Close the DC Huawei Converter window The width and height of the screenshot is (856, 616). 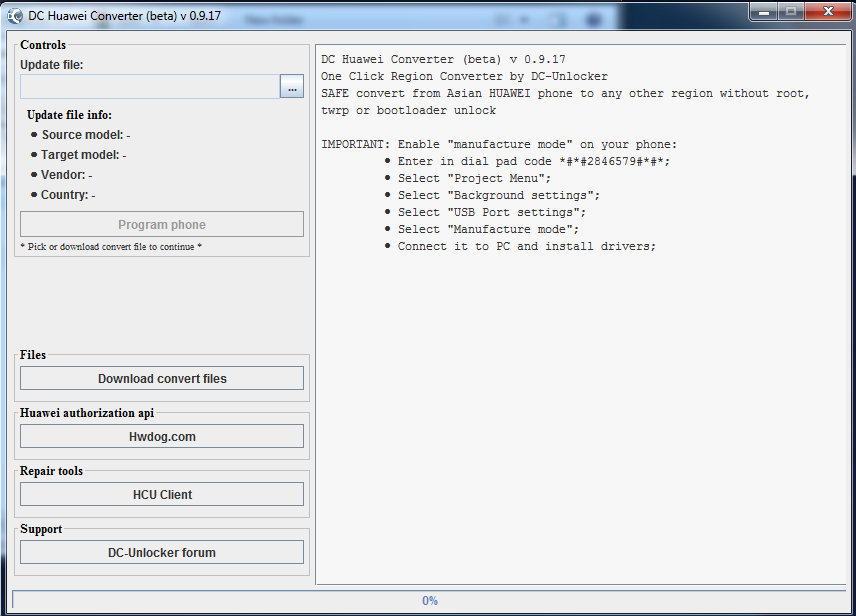[x=828, y=11]
